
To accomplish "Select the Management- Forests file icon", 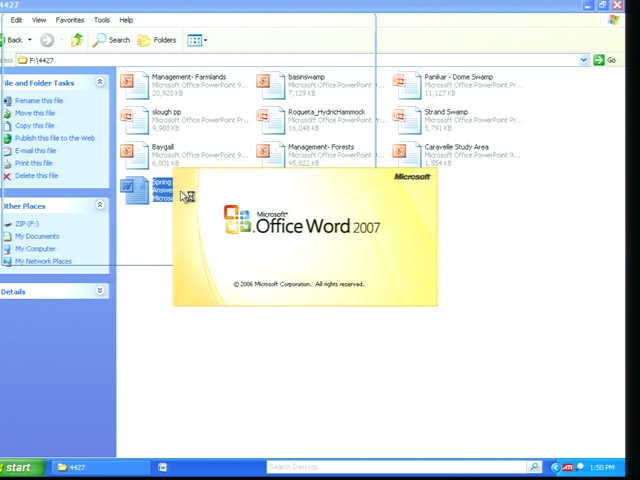I will (271, 154).
